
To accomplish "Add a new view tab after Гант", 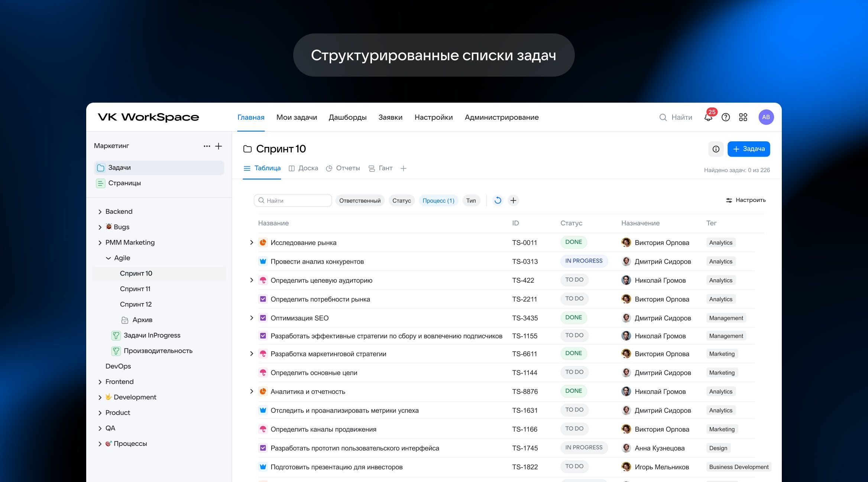I will pyautogui.click(x=404, y=168).
